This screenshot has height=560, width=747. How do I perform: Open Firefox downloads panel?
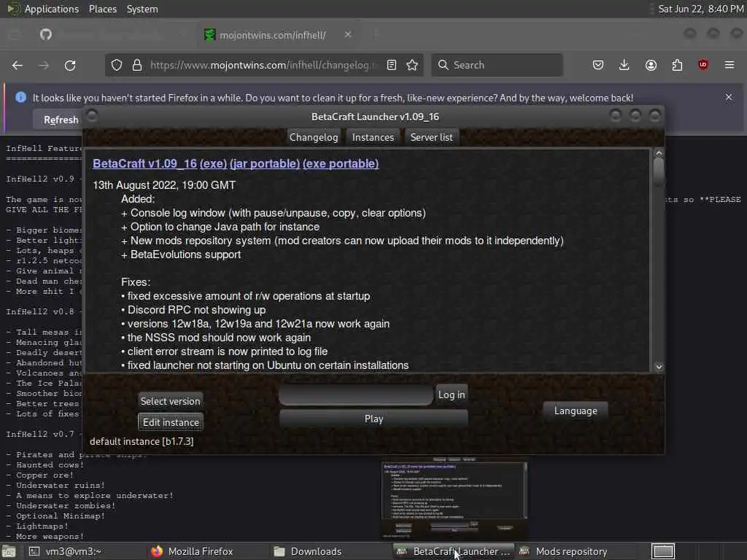click(x=624, y=65)
